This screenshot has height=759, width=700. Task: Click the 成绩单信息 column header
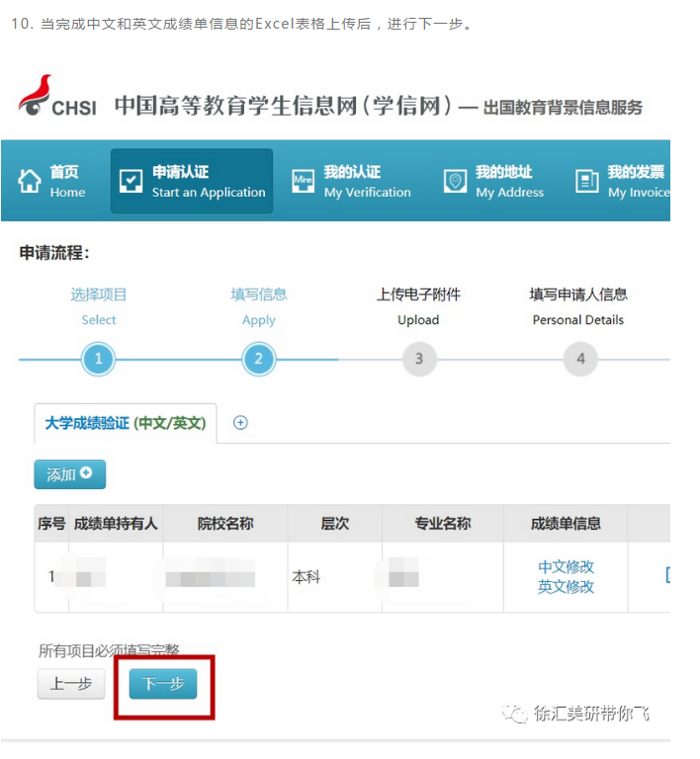[566, 523]
